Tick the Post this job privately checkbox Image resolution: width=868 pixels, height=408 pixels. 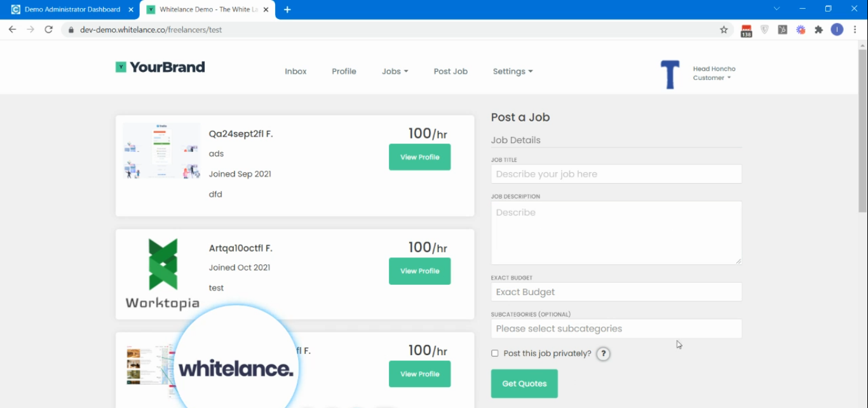[x=495, y=353]
